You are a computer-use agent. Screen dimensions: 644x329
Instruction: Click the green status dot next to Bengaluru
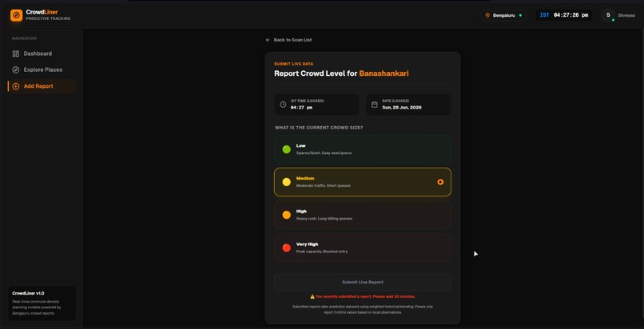pos(520,15)
